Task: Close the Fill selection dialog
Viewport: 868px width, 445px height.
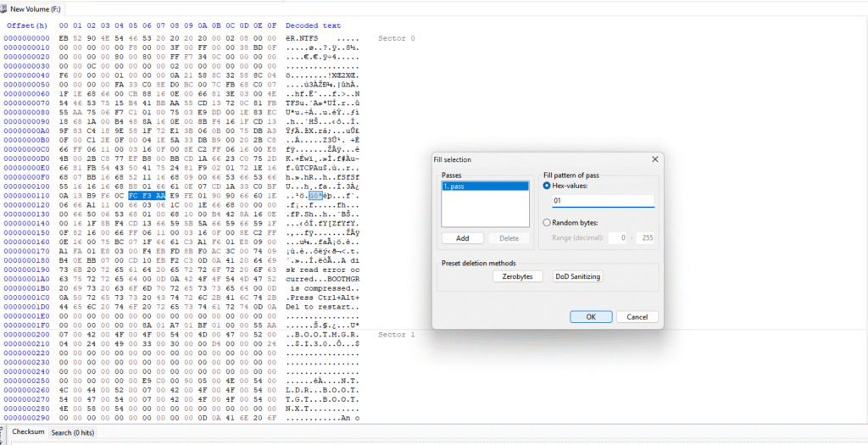Action: [x=654, y=159]
